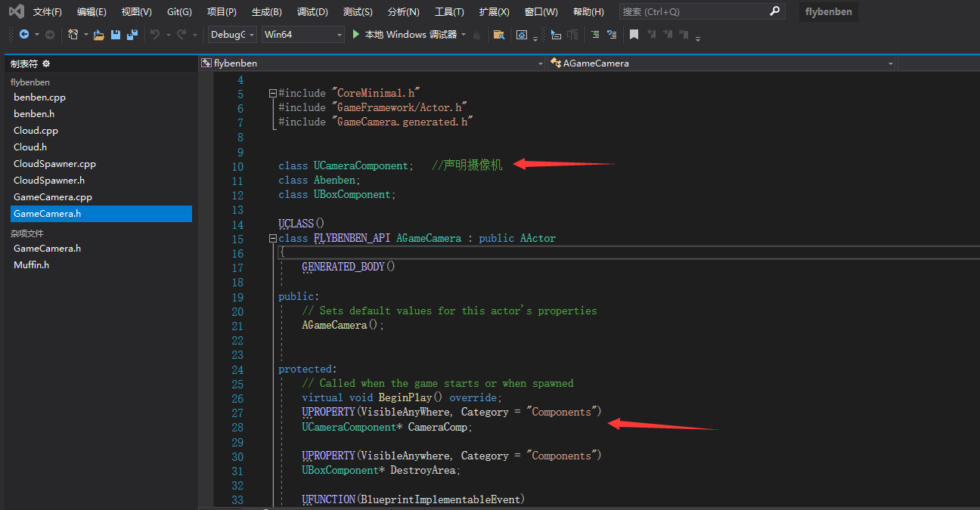Toggle a bookmark on the current line

point(634,35)
